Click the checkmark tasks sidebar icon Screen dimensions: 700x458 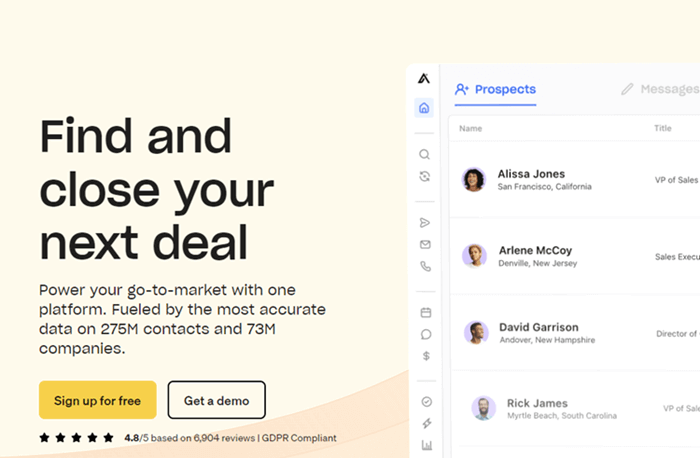pos(425,401)
